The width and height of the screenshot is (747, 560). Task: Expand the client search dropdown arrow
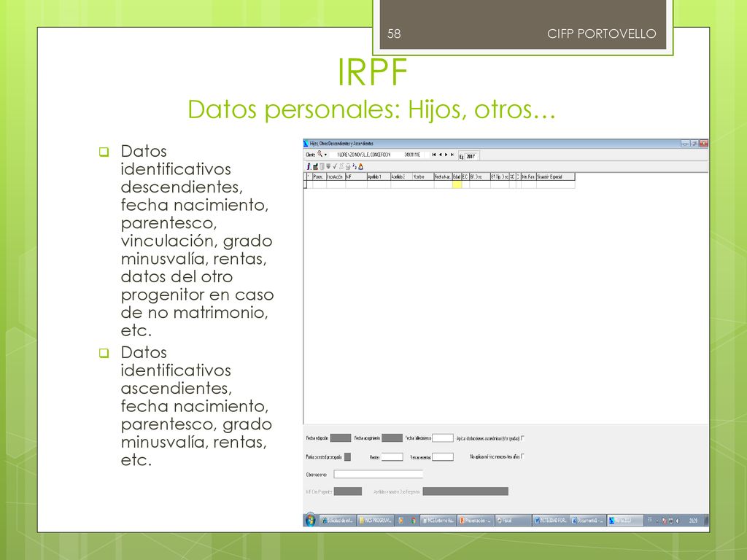325,155
